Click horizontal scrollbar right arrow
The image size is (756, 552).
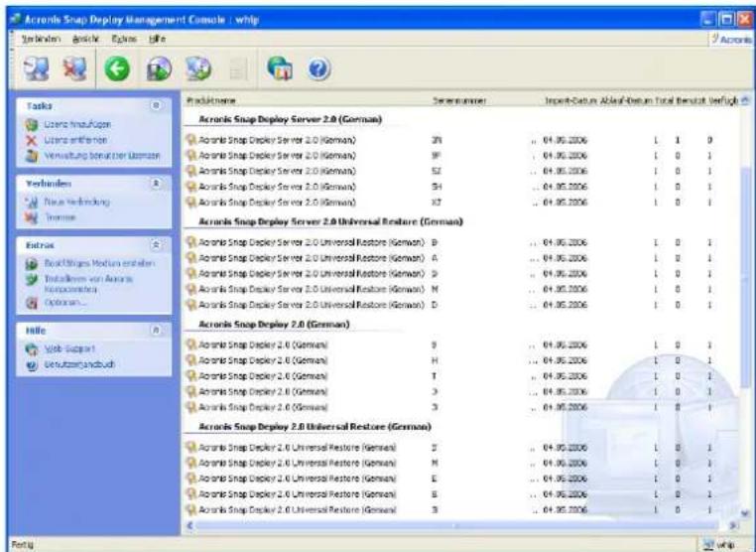point(733,525)
